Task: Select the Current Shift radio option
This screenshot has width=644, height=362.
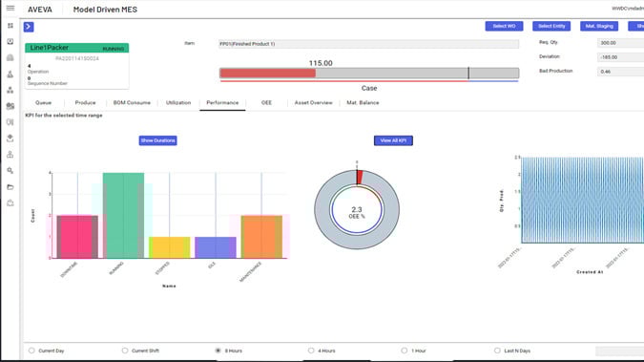Action: coord(125,351)
